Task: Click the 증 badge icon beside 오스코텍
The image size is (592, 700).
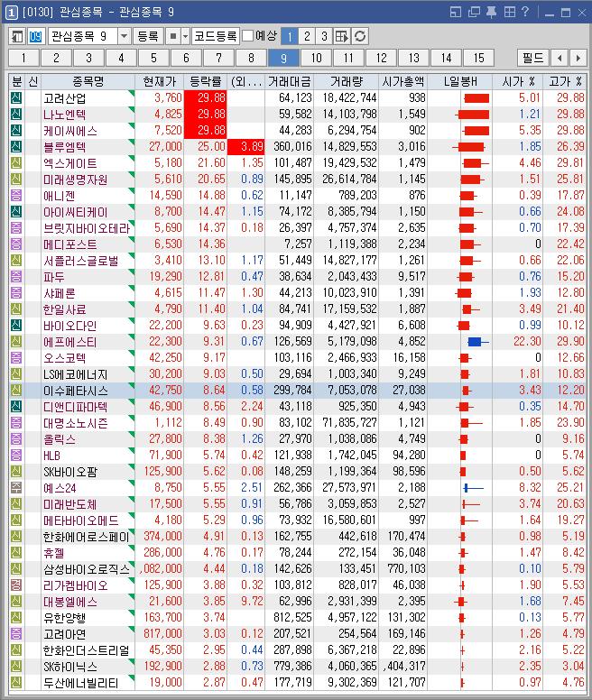Action: point(16,357)
